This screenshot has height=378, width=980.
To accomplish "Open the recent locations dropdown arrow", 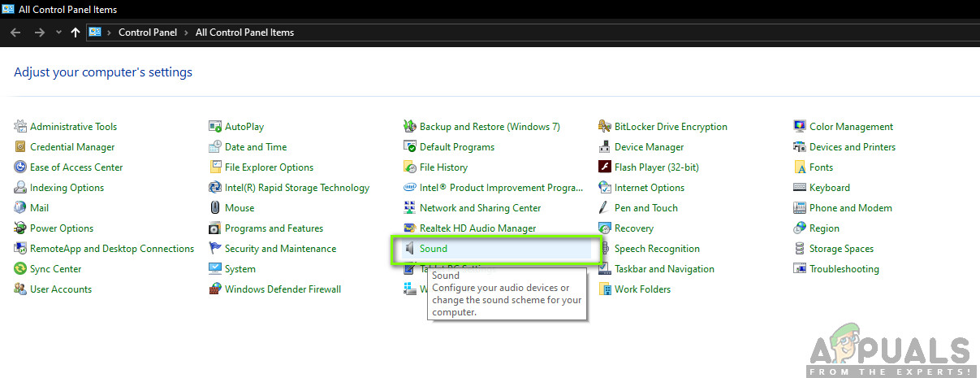I will (x=58, y=33).
